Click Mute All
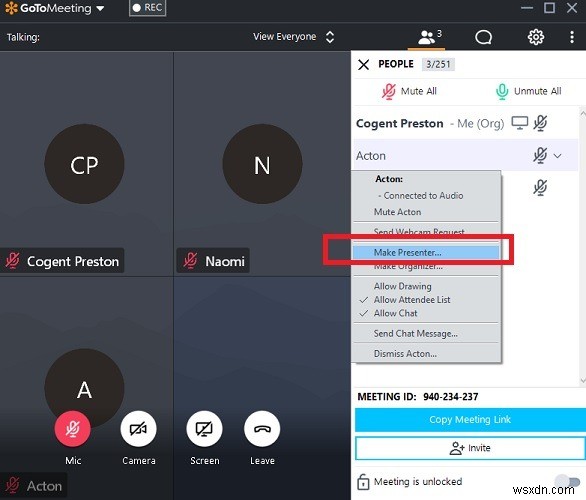 (409, 91)
